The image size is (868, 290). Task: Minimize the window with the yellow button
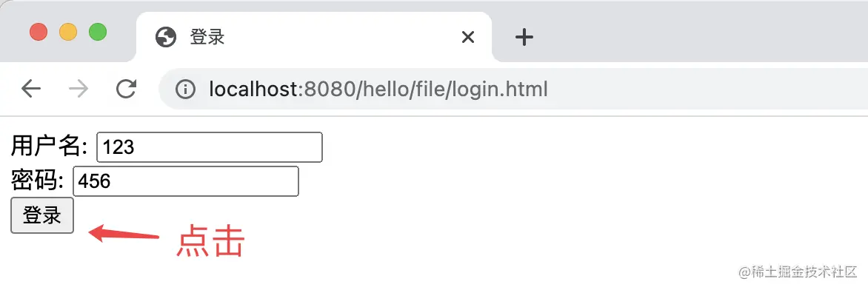tap(68, 32)
